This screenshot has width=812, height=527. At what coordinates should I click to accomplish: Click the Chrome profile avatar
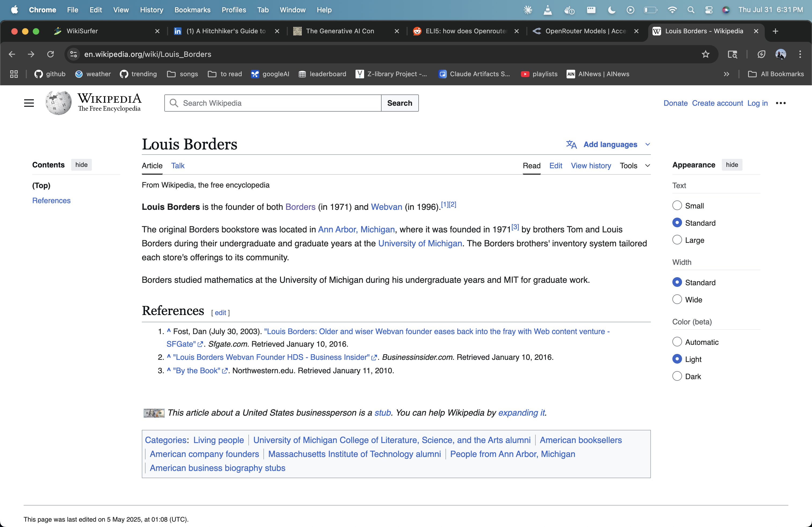coord(781,54)
